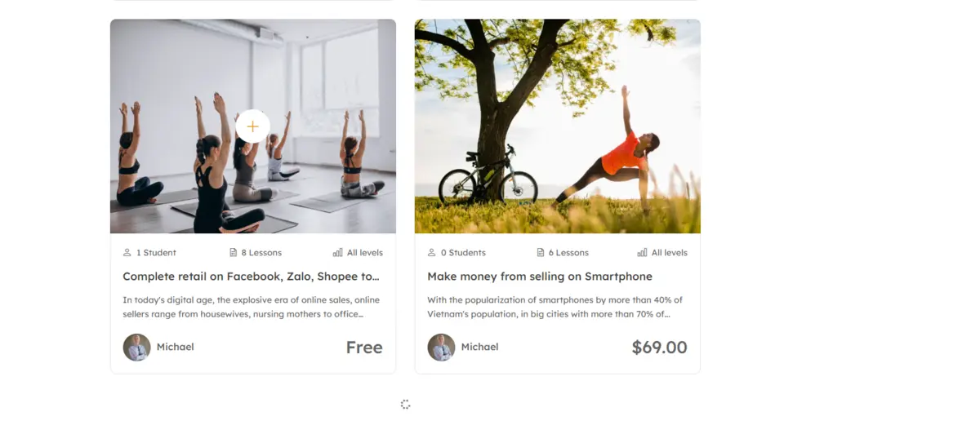Screen dimensions: 980x443
Task: Click the level bars icon in first card
Action: 338,253
